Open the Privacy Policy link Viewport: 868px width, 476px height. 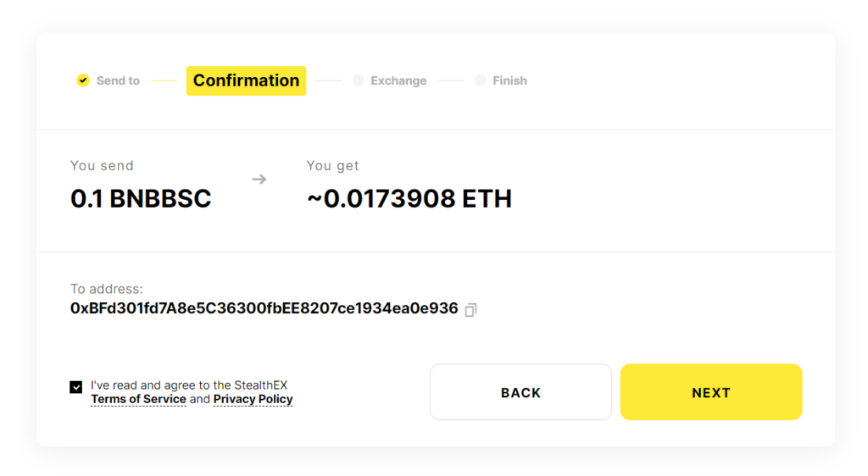click(253, 400)
